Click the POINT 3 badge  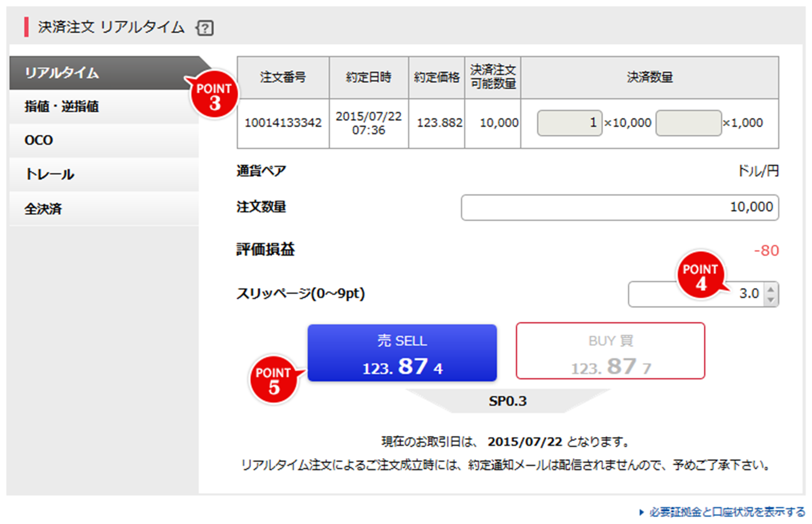pyautogui.click(x=214, y=94)
